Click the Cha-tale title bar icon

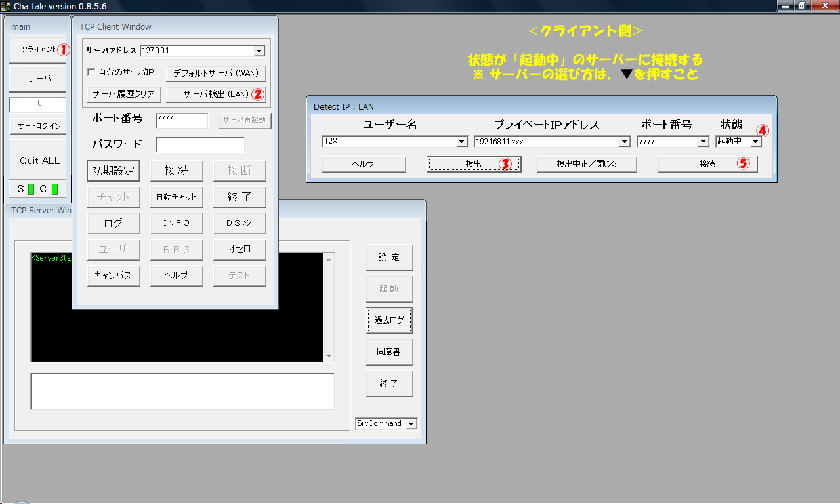(x=5, y=5)
